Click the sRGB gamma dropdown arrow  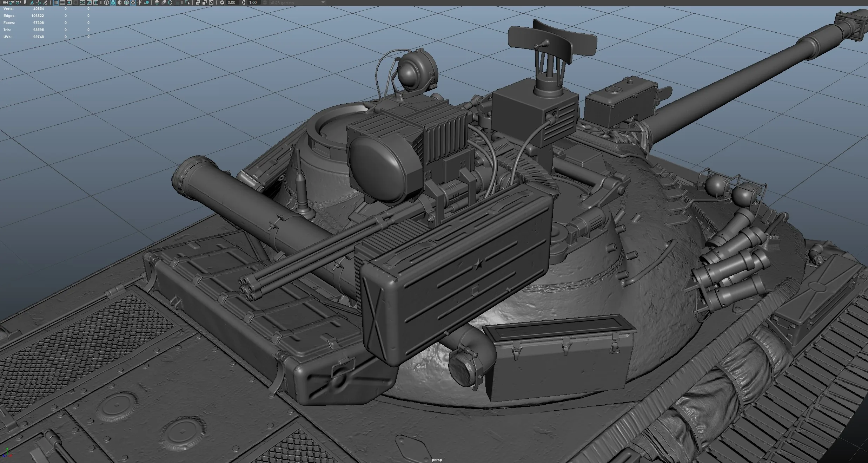(x=323, y=2)
